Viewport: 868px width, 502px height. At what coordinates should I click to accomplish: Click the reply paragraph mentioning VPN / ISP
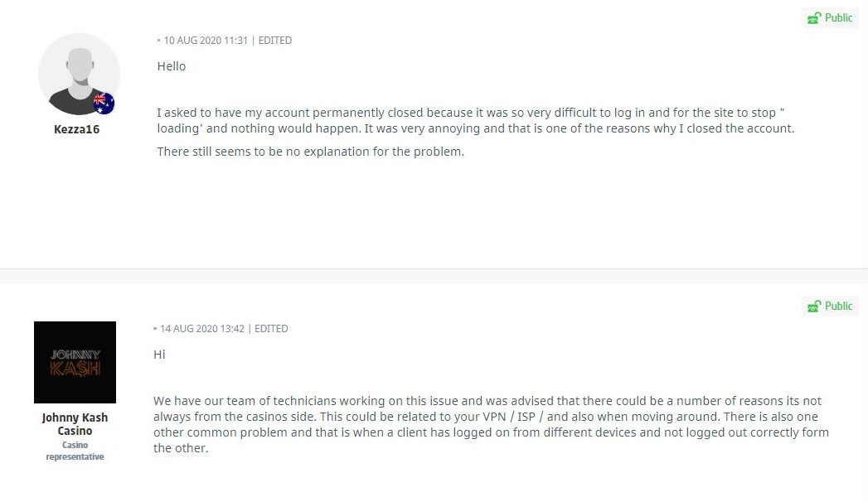pyautogui.click(x=491, y=424)
